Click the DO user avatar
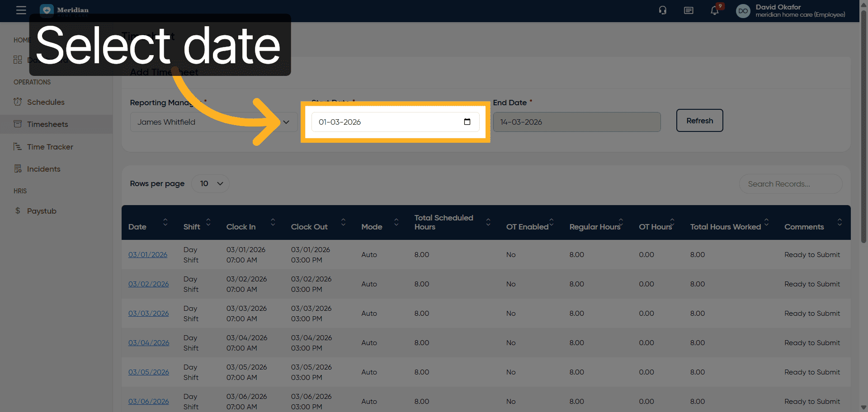This screenshot has height=412, width=868. (743, 11)
